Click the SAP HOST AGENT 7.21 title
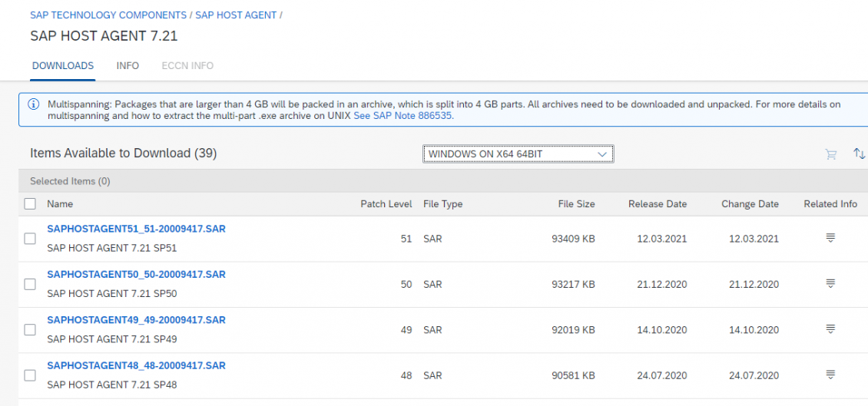Screen dimensions: 868x406 [104, 36]
